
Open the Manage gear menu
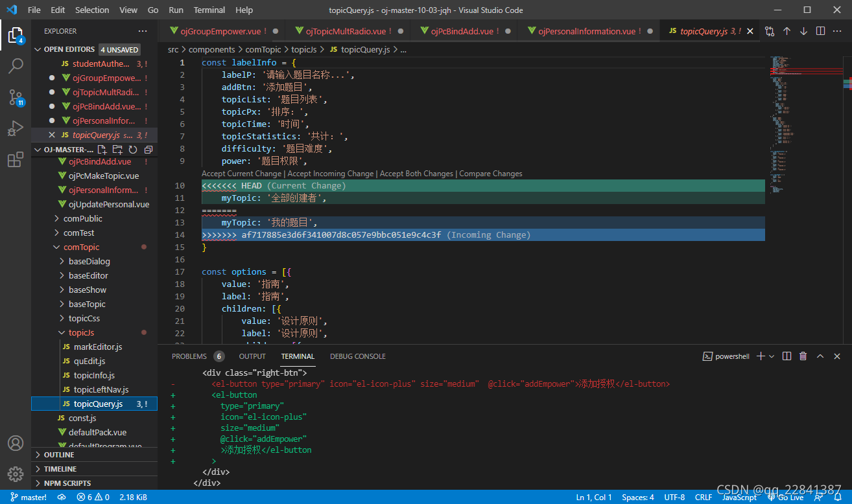coord(16,474)
